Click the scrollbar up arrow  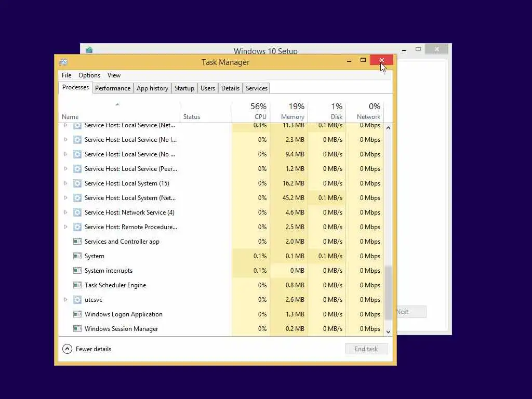(x=388, y=128)
